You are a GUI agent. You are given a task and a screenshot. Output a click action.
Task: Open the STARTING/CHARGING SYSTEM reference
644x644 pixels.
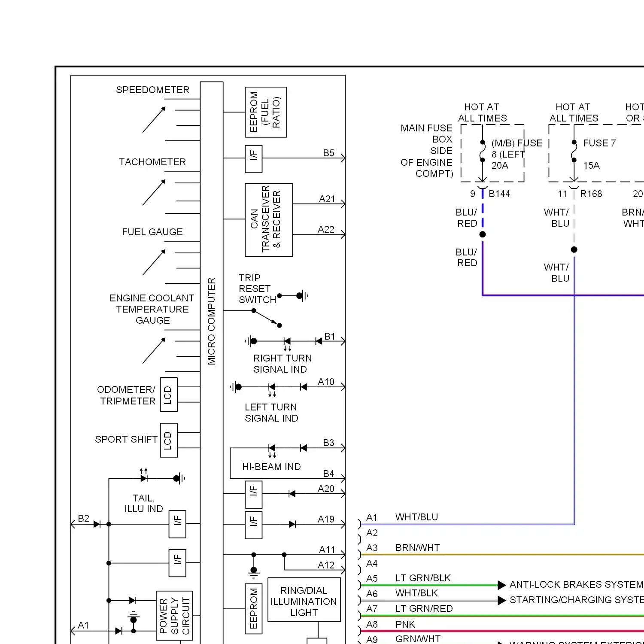[x=577, y=600]
